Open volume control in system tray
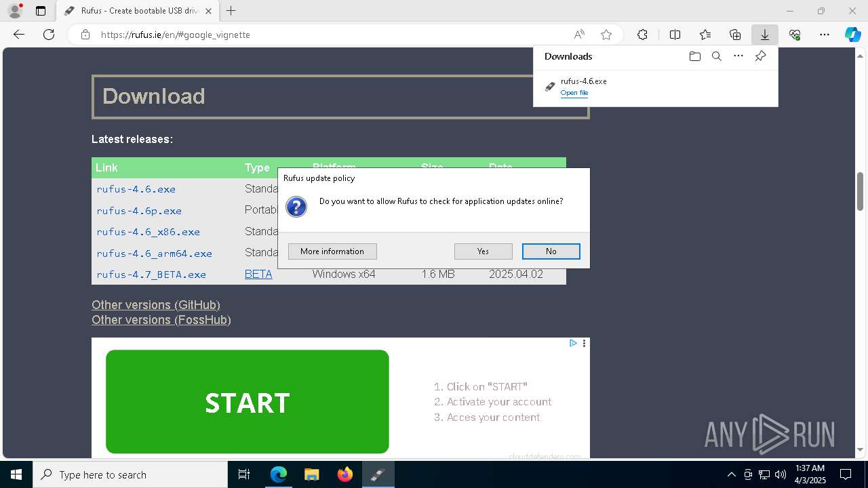868x488 pixels. pyautogui.click(x=780, y=474)
